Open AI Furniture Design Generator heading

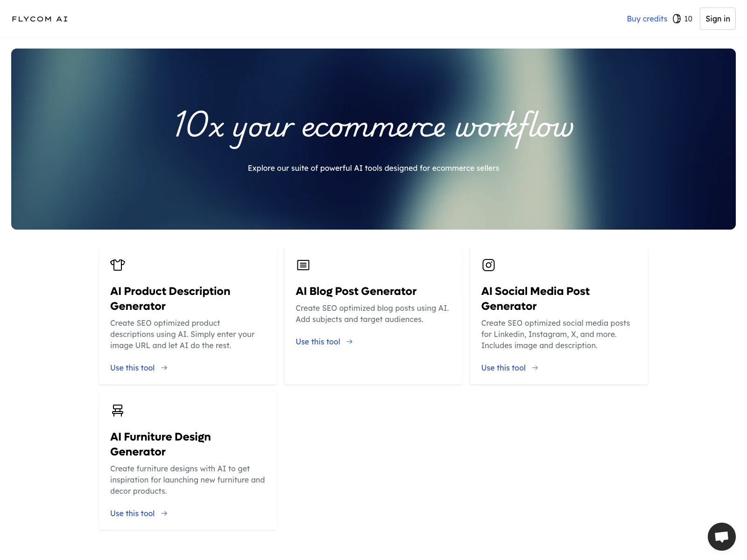tap(161, 444)
